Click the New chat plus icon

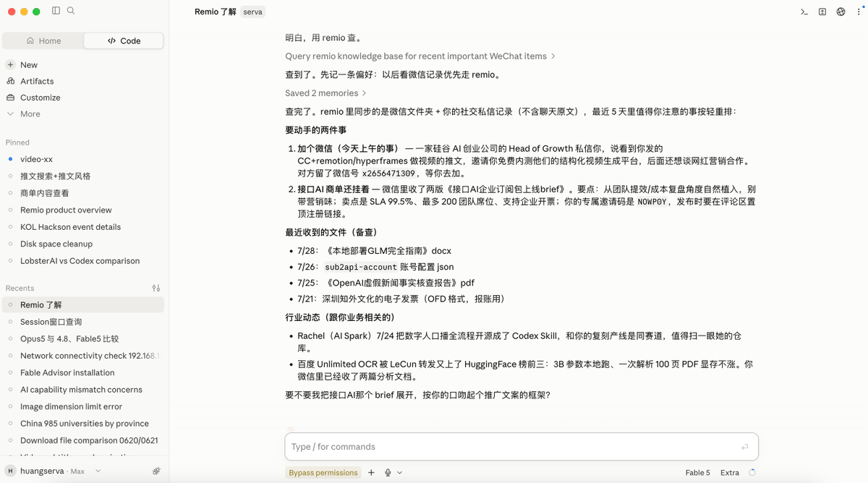point(10,65)
